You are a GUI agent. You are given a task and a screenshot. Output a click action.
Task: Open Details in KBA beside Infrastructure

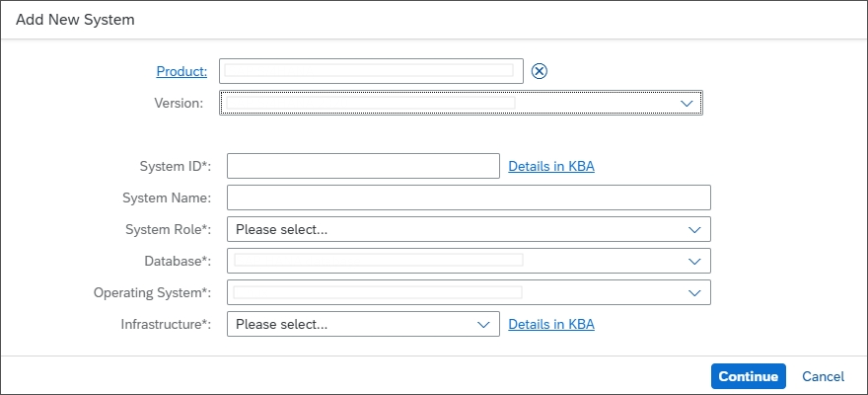551,324
